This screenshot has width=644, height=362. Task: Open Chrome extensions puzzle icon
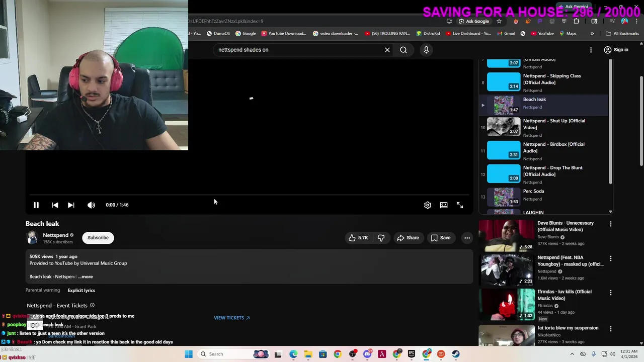pos(576,21)
